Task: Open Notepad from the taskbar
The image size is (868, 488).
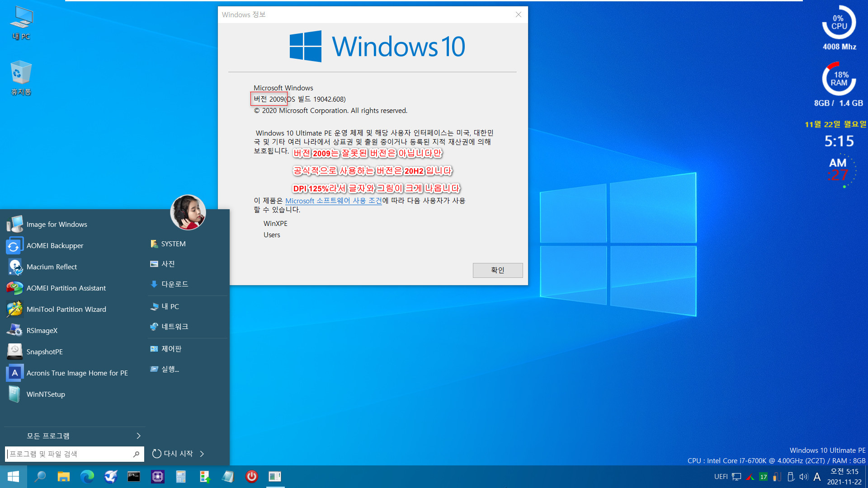Action: (x=228, y=477)
